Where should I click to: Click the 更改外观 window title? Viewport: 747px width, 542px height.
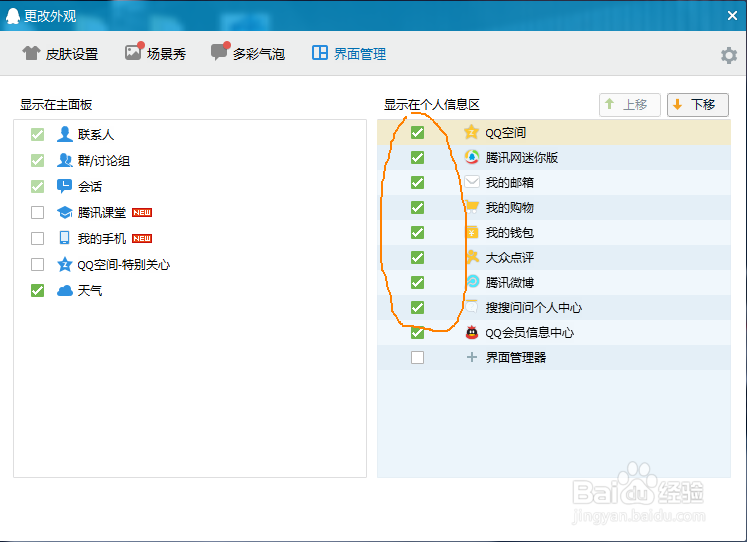(50, 16)
